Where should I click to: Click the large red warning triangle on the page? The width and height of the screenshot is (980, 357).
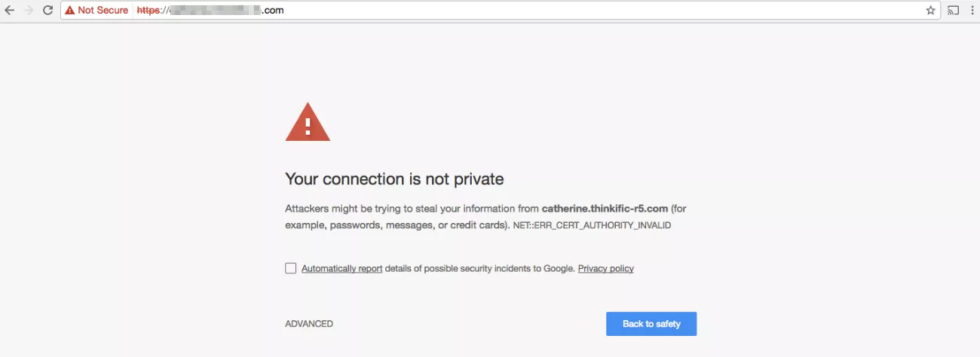308,124
